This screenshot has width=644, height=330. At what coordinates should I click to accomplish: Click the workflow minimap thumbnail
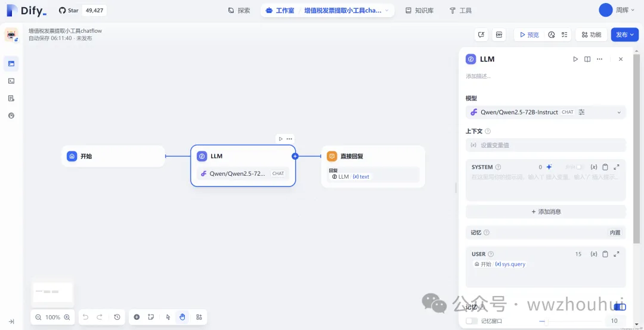[52, 292]
